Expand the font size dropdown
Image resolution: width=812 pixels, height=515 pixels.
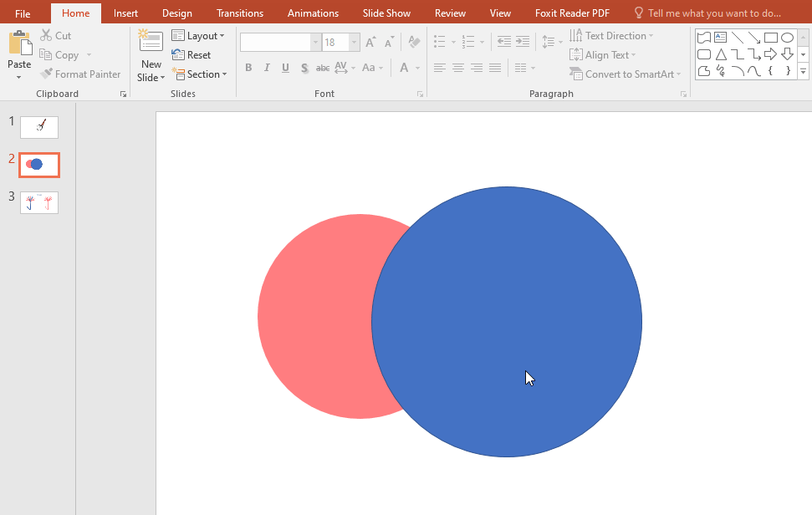tap(352, 42)
